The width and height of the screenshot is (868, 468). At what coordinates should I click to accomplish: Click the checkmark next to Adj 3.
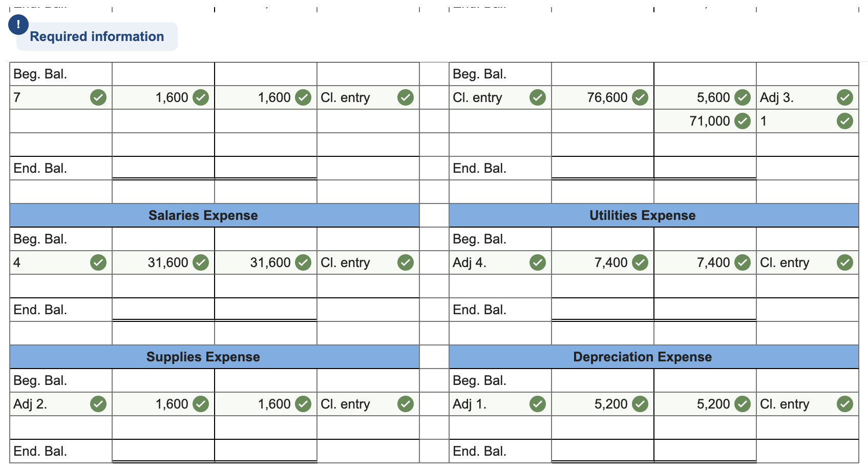click(844, 97)
